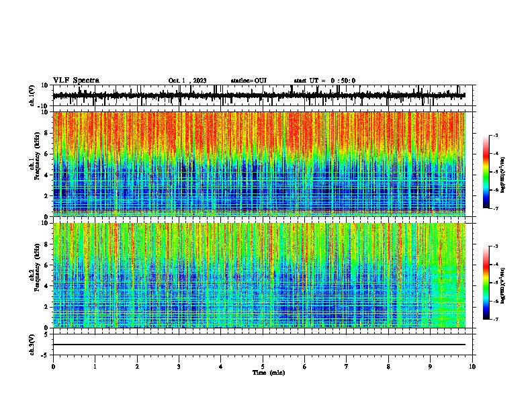Click the log(PSD) units label beside ch.1 colorbar
Image resolution: width=532 pixels, height=411 pixels.
pos(503,175)
